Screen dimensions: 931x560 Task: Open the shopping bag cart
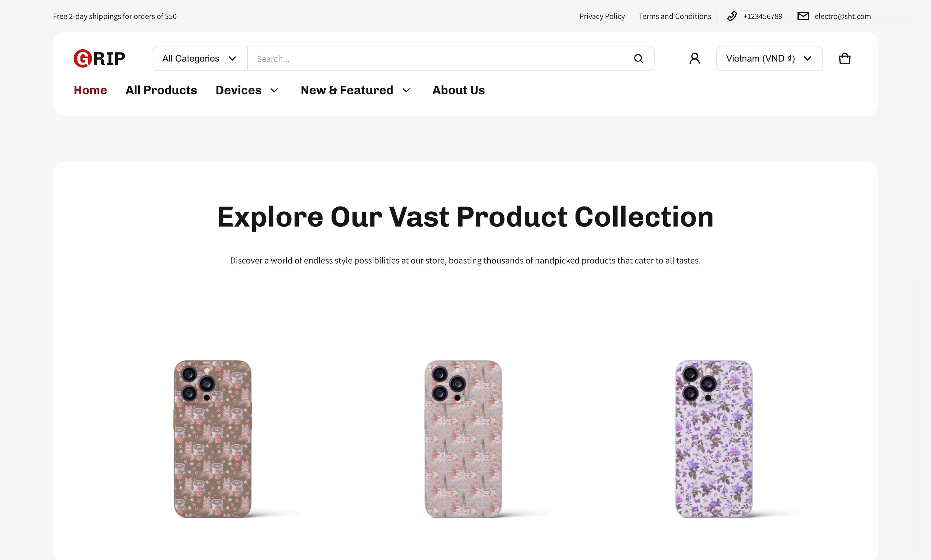[844, 58]
